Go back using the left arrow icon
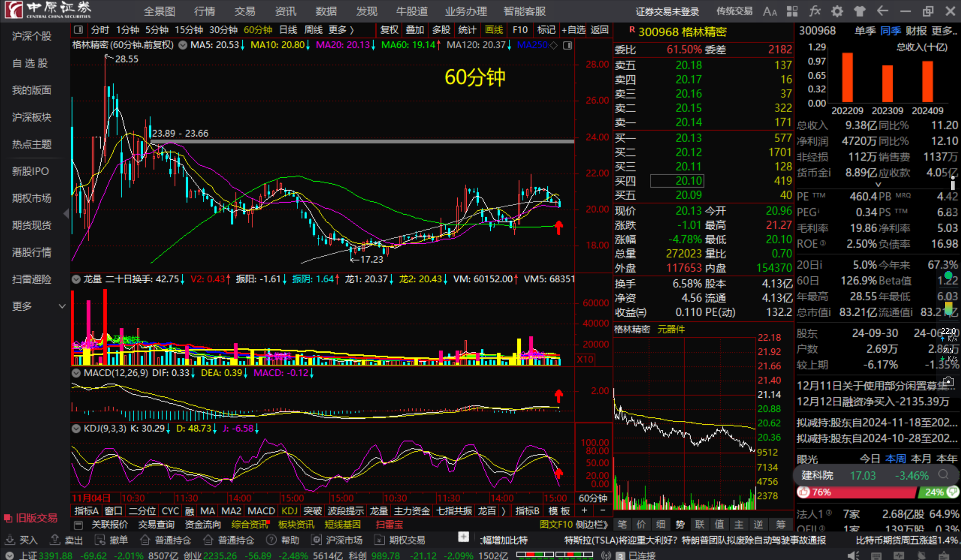 882,11
